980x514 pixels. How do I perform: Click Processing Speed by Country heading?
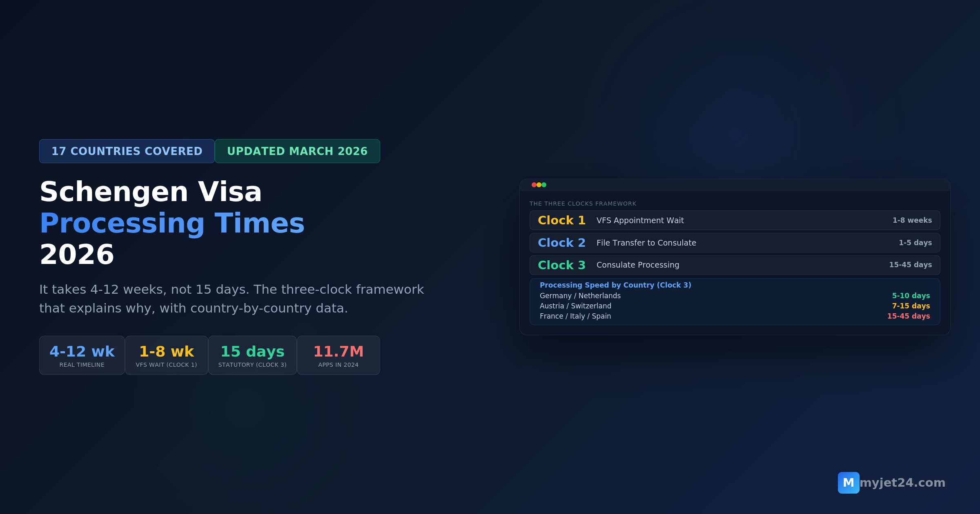615,285
